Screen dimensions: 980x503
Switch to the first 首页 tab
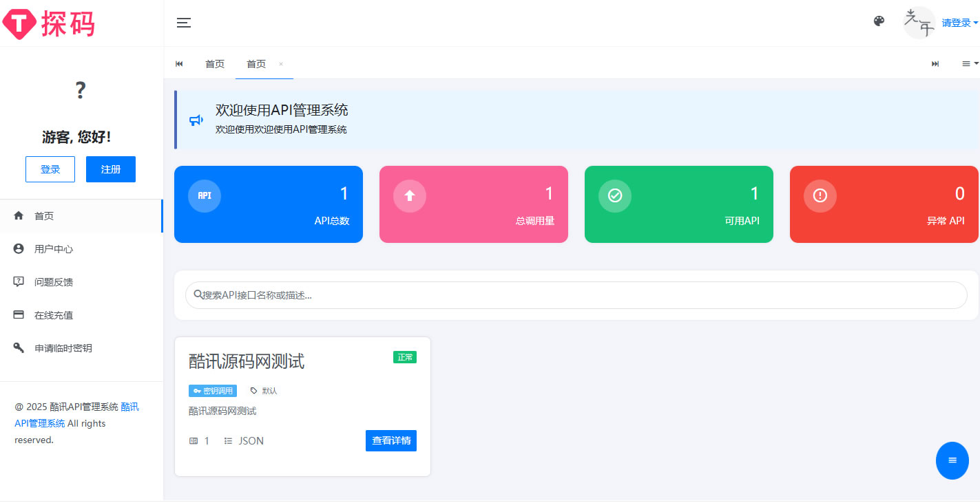[x=214, y=63]
